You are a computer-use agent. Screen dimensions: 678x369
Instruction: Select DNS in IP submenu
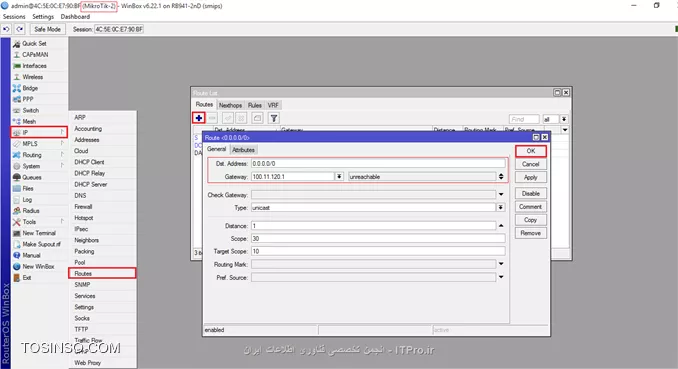point(102,196)
